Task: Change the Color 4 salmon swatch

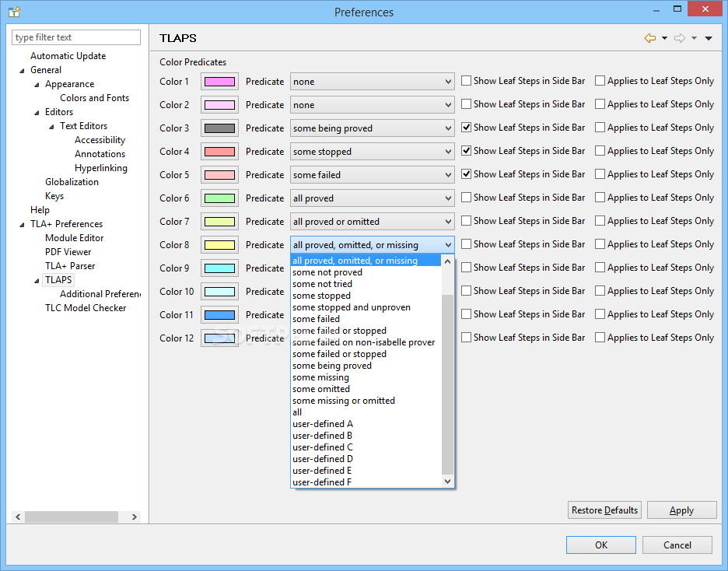Action: 219,152
